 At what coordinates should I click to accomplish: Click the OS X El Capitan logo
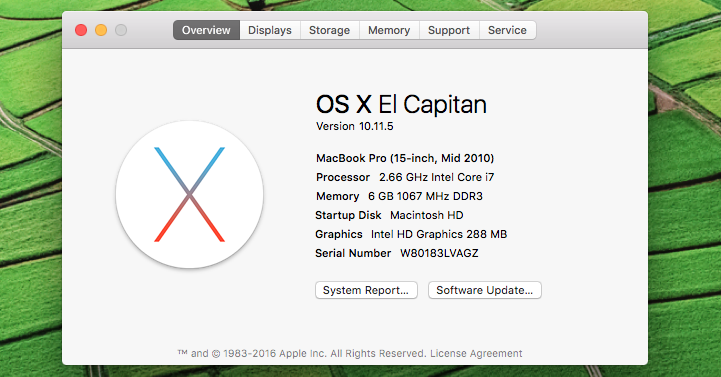[x=189, y=194]
